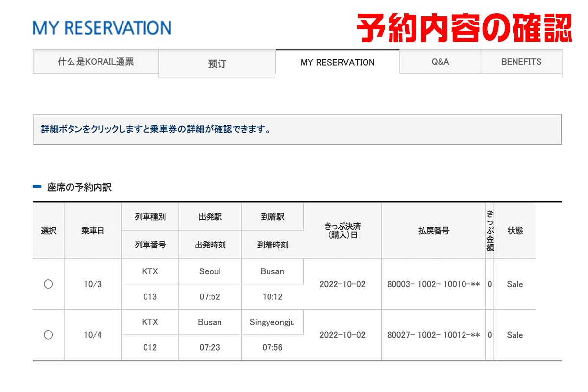Click departure time 07:52
The image size is (588, 392).
click(x=210, y=297)
